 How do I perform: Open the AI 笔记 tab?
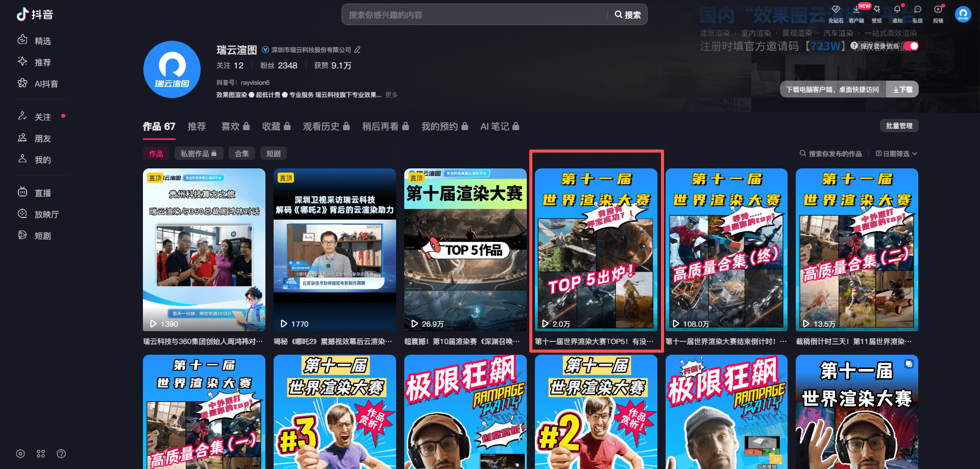pos(500,127)
